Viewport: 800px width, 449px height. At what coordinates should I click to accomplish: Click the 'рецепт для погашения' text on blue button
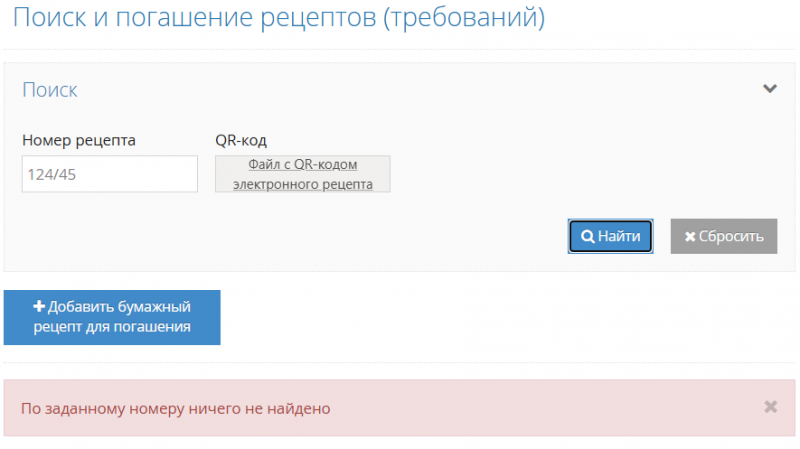[x=112, y=327]
